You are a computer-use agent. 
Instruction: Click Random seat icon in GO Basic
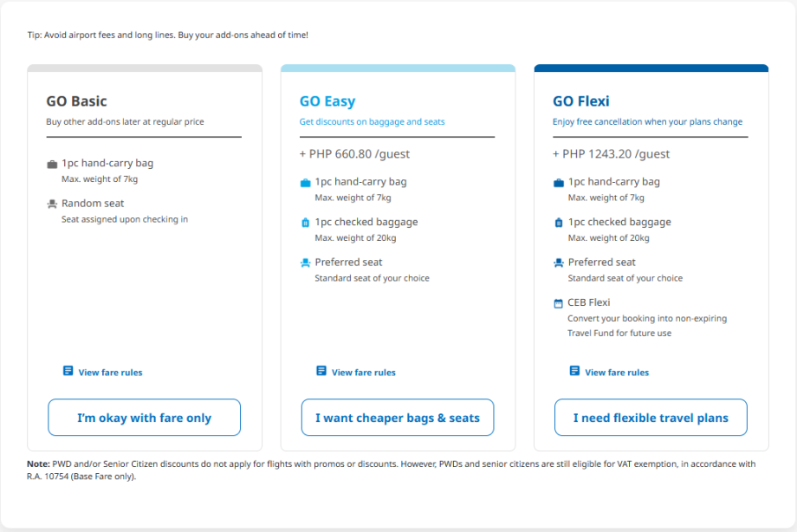click(x=52, y=204)
